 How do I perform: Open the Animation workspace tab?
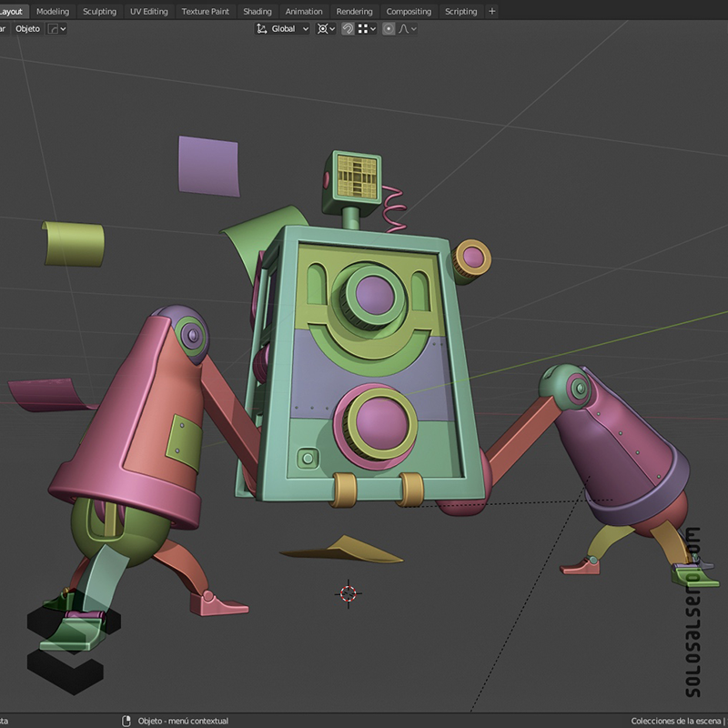pyautogui.click(x=304, y=11)
